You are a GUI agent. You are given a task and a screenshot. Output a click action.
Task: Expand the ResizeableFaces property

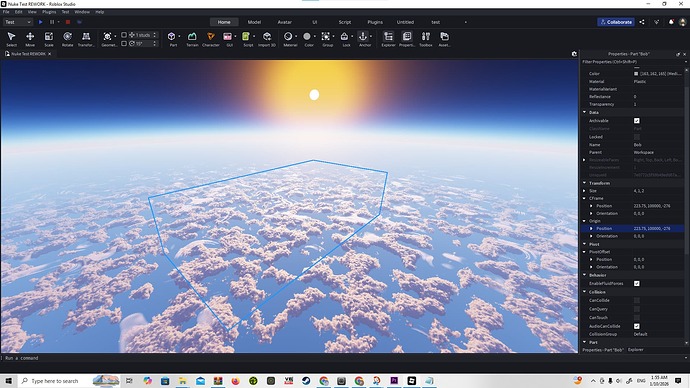[585, 160]
